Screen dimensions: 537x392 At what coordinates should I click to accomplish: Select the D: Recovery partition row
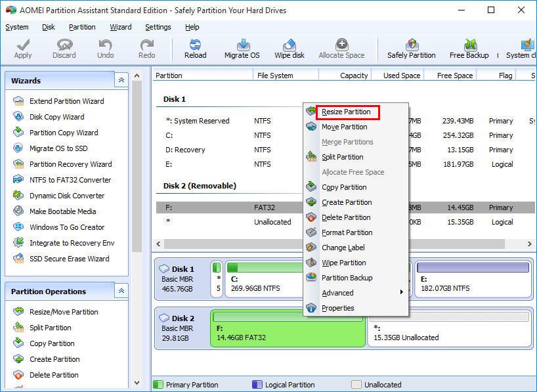[x=346, y=150]
